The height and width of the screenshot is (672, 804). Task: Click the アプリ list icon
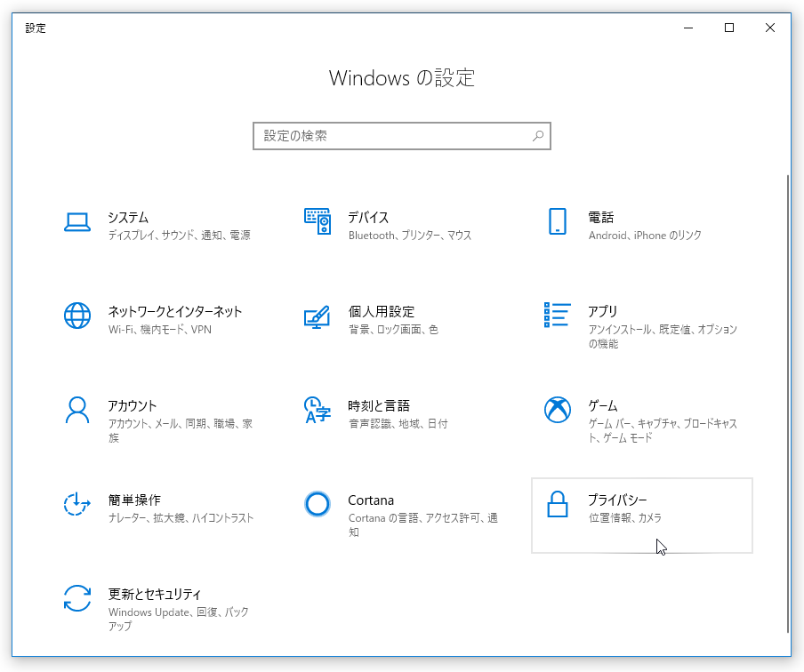pyautogui.click(x=558, y=315)
